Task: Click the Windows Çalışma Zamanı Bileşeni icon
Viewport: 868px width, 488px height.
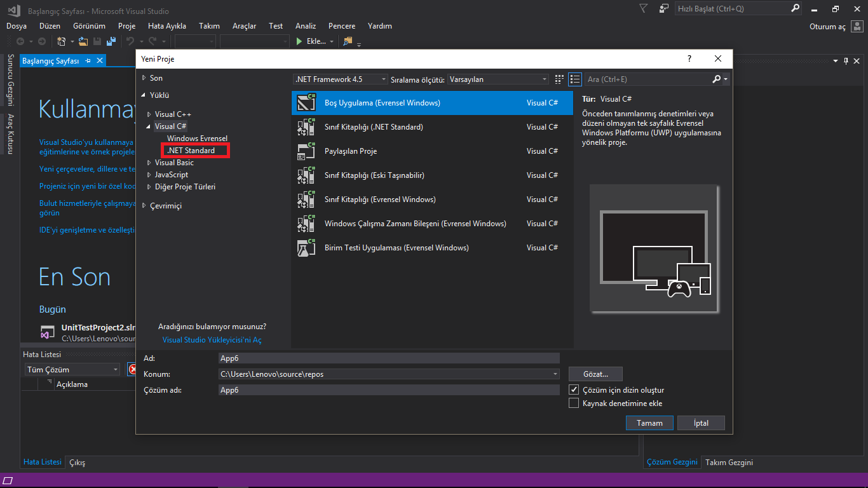Action: pyautogui.click(x=306, y=223)
